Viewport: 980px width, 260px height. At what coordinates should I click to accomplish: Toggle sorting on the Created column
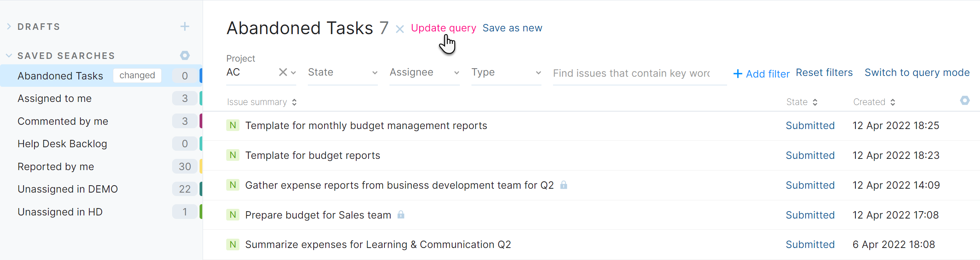[893, 102]
